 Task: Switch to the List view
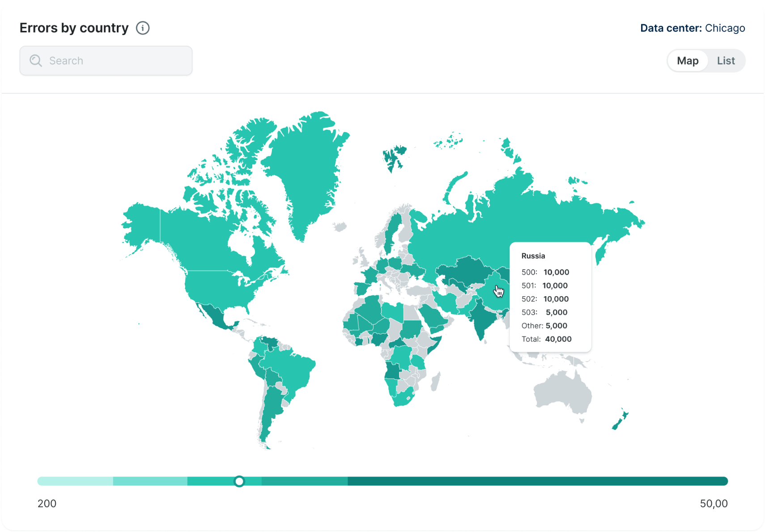[x=725, y=61]
